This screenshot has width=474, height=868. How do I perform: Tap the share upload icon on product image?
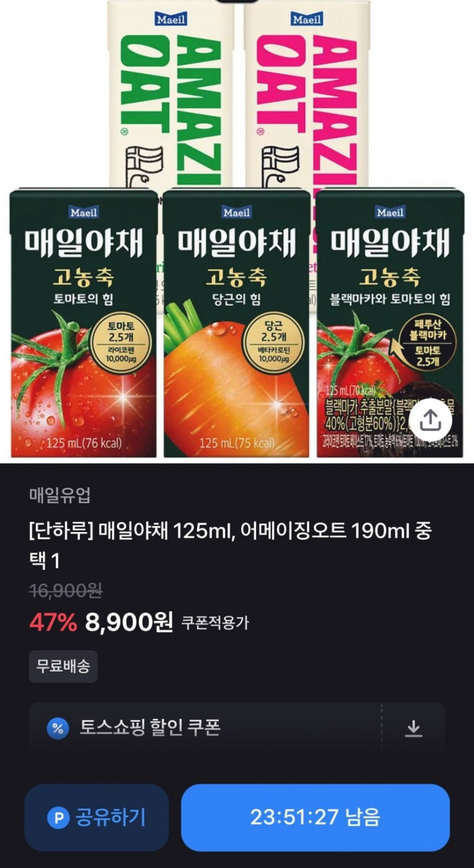(x=430, y=420)
